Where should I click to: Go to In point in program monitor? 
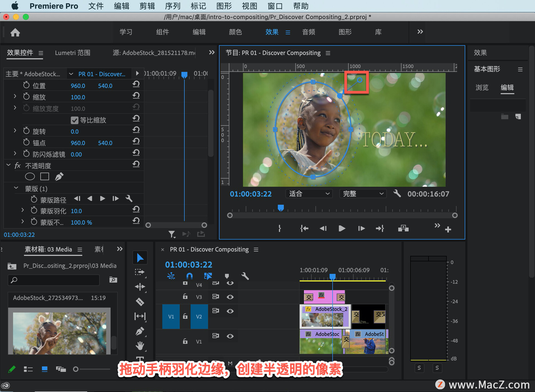click(304, 229)
